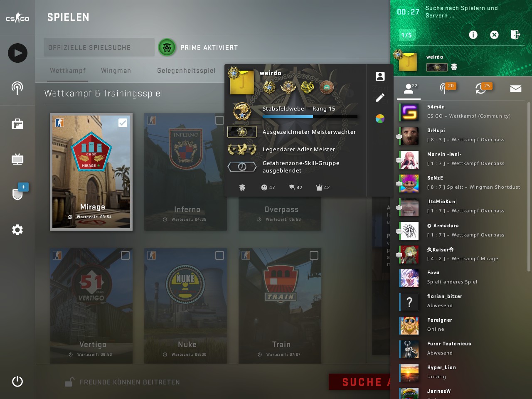Screen dimensions: 532x399
Task: Select the Mirage map card
Action: (91, 172)
